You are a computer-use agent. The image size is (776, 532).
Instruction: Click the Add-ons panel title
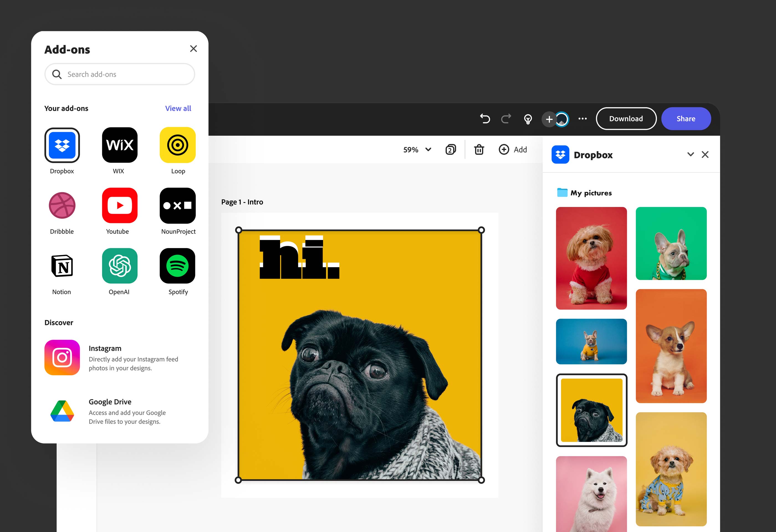pos(67,49)
